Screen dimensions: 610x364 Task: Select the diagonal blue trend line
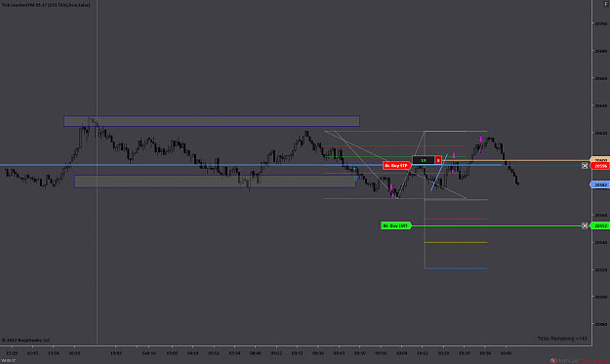(x=439, y=173)
